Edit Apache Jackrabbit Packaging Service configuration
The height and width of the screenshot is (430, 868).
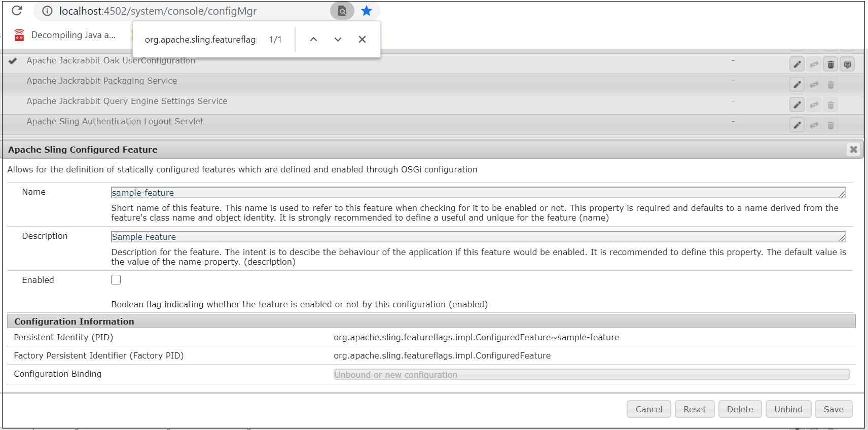(x=797, y=85)
